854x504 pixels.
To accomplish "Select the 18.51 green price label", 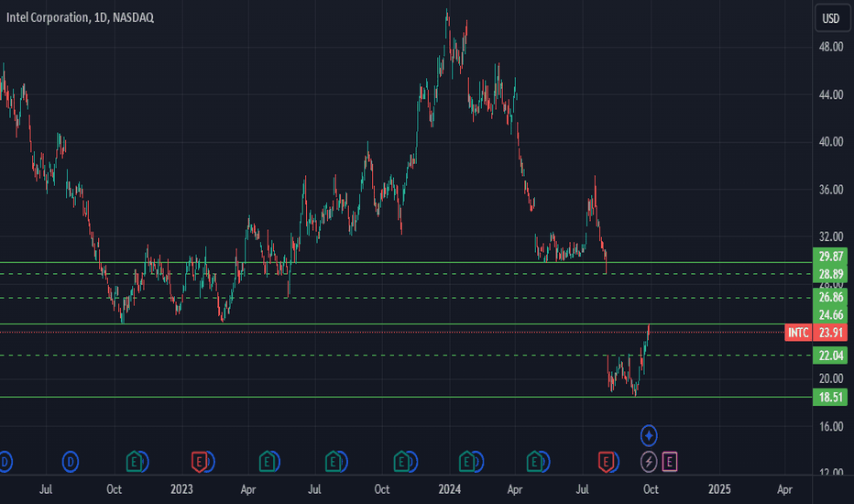I will 830,397.
